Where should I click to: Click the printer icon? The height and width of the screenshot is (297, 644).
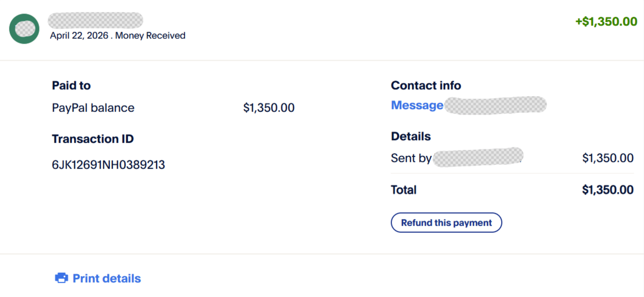click(61, 278)
